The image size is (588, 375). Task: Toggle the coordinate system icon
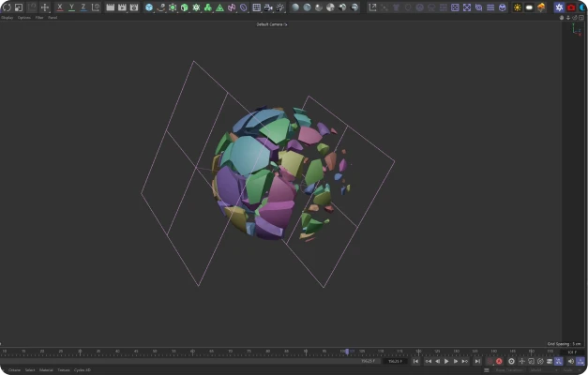click(x=96, y=7)
